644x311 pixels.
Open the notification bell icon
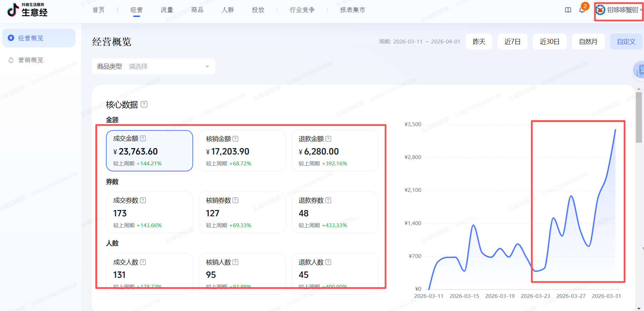coord(582,10)
